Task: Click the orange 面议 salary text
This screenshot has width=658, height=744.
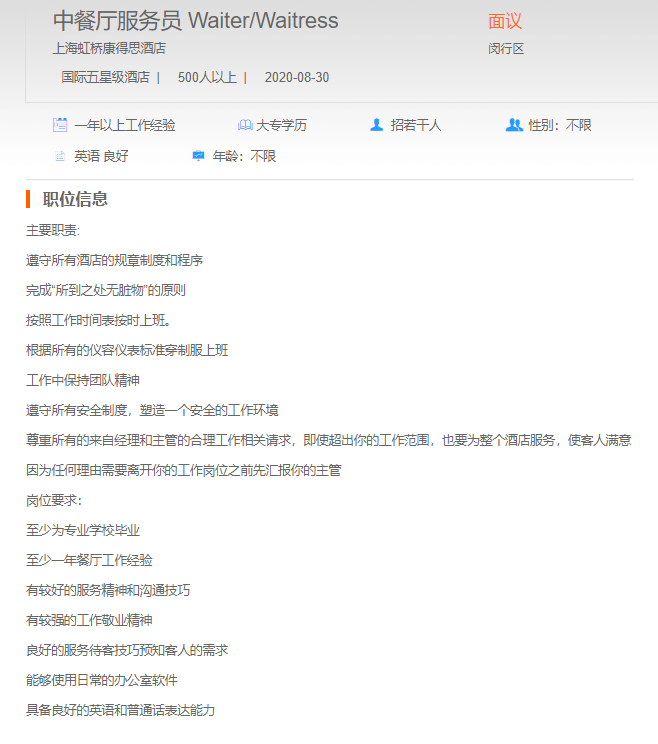Action: coord(505,22)
